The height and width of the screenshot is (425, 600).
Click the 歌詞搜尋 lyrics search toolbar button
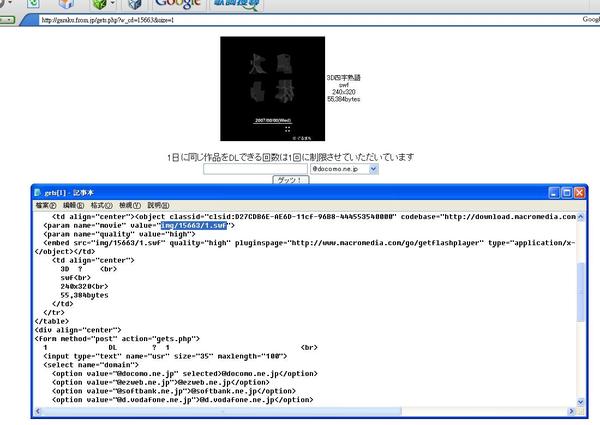(236, 4)
